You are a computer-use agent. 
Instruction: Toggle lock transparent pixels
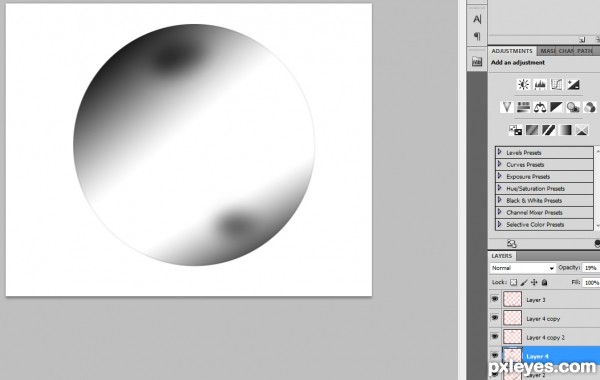click(x=514, y=282)
